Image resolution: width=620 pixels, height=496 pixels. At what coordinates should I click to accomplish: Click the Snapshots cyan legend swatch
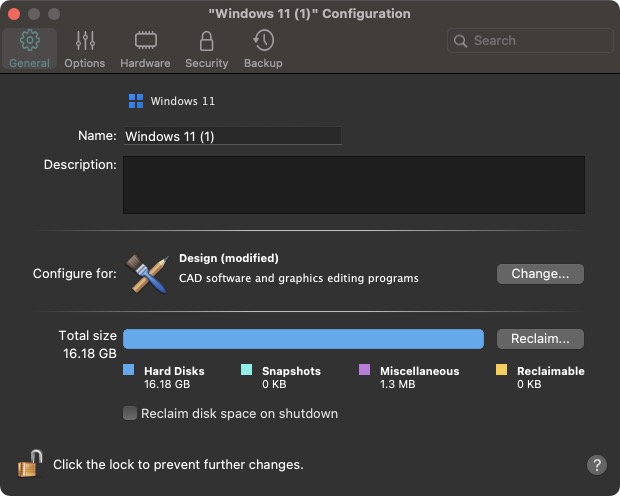click(x=246, y=370)
